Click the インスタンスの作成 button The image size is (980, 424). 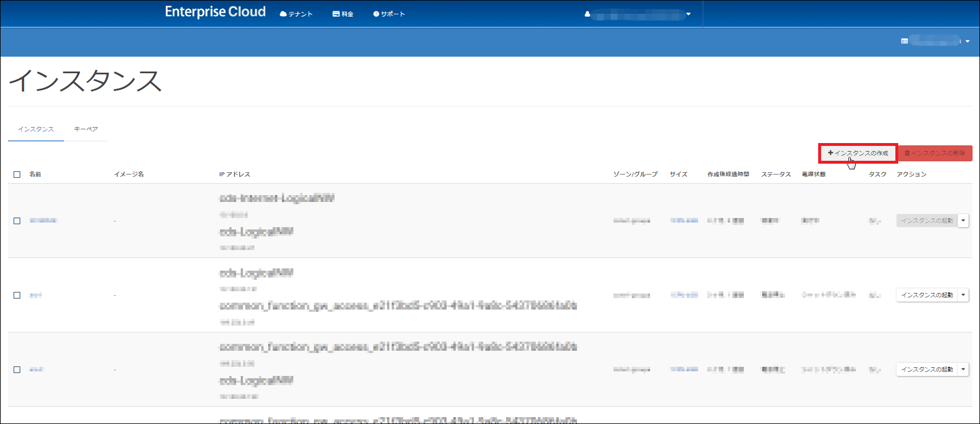pyautogui.click(x=858, y=153)
